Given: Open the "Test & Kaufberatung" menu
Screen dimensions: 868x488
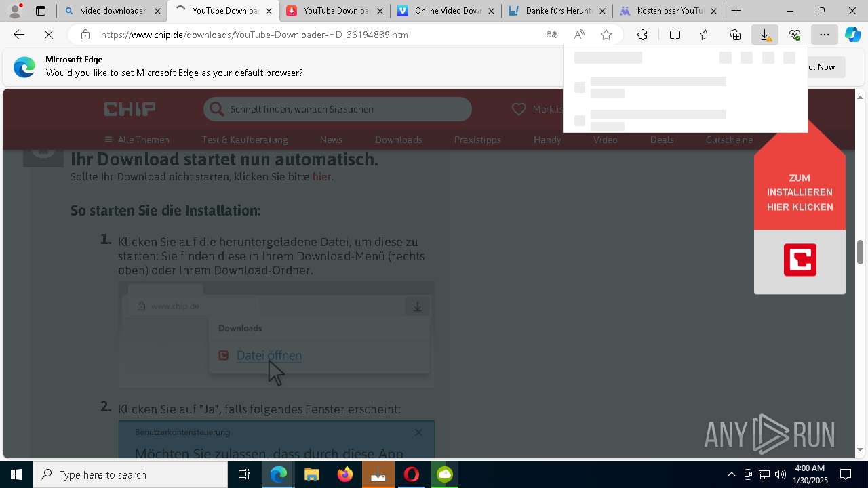Looking at the screenshot, I should (245, 140).
